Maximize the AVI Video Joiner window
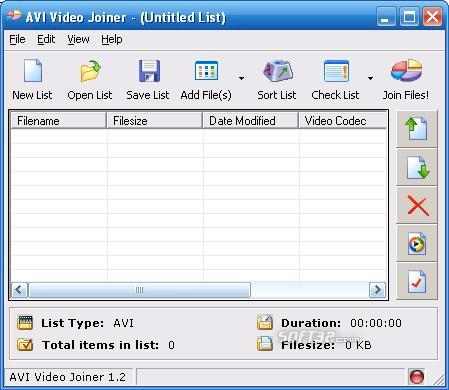 pos(409,16)
